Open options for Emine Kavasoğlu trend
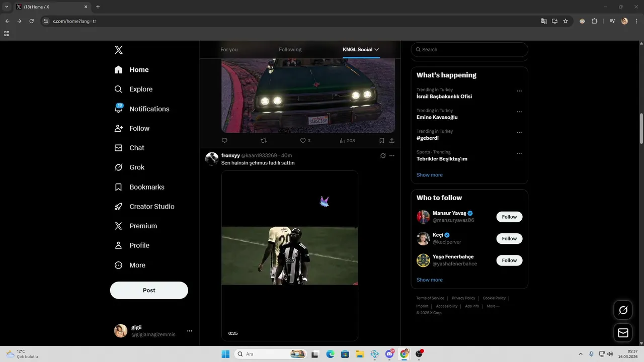This screenshot has width=644, height=362. click(519, 112)
